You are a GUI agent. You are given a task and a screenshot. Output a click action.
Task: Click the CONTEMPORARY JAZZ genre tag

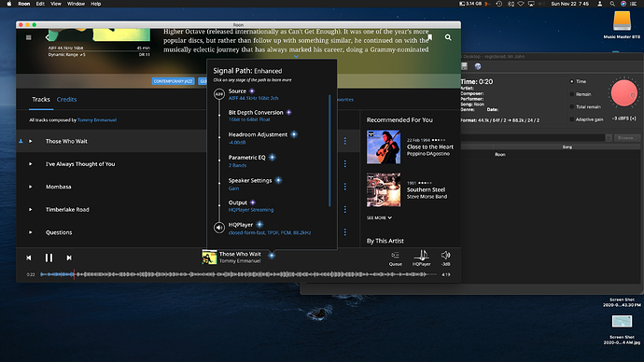173,81
